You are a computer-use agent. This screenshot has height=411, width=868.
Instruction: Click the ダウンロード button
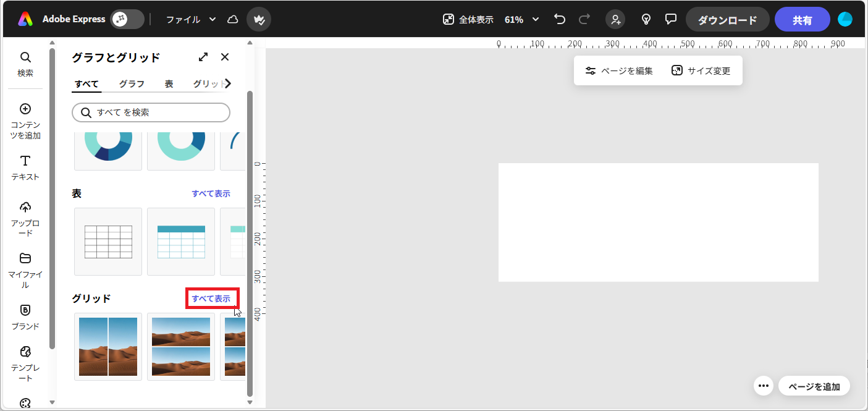coord(727,19)
